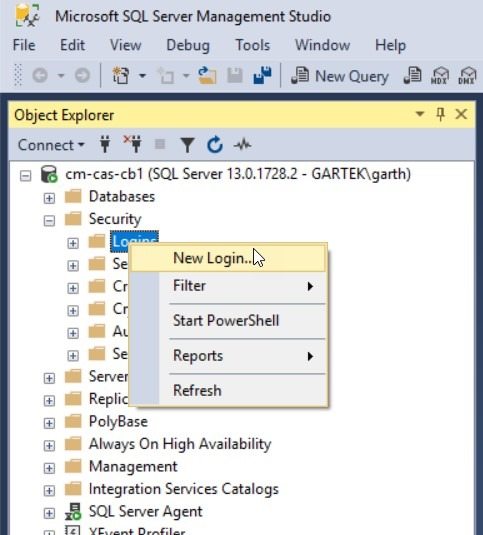This screenshot has width=483, height=535.
Task: Click the Navigate Forward toolbar arrow
Action: 82,75
